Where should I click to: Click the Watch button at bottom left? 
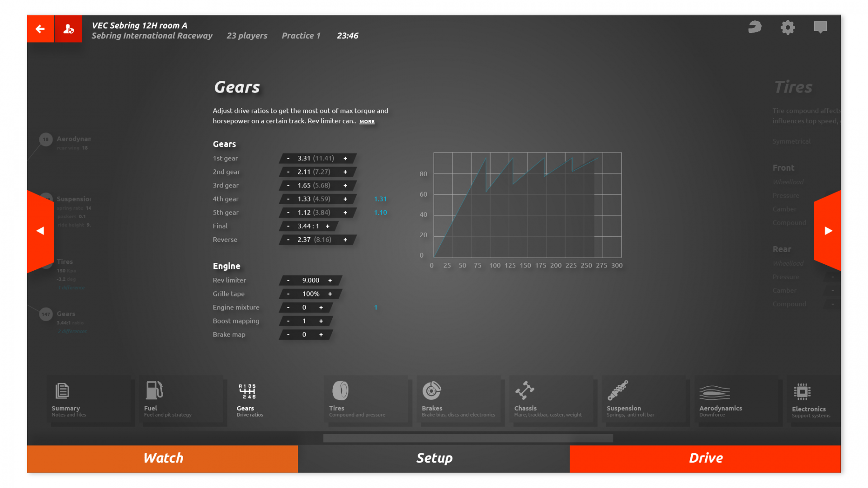pyautogui.click(x=163, y=458)
